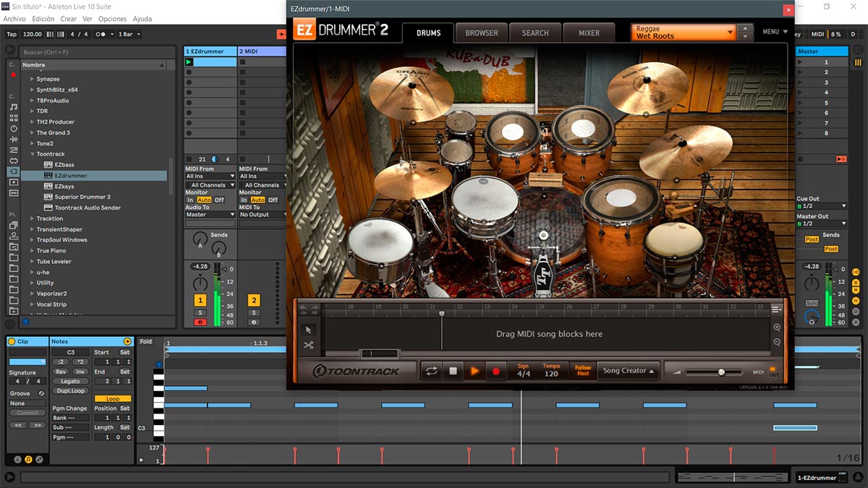Screen dimensions: 868x488
Task: Expand the Tracktion folder in the browser
Action: [x=32, y=218]
